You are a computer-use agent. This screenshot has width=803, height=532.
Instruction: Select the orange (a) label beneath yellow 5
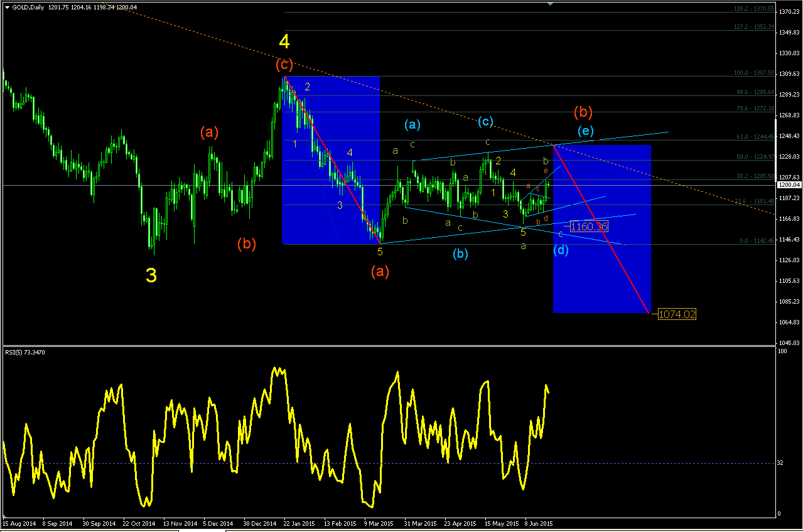tap(379, 272)
